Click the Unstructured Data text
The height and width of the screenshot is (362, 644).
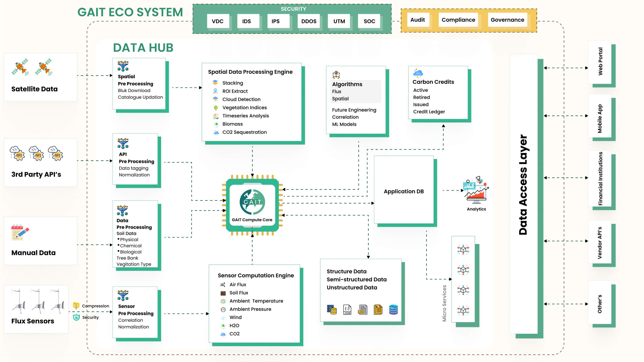[x=352, y=288]
